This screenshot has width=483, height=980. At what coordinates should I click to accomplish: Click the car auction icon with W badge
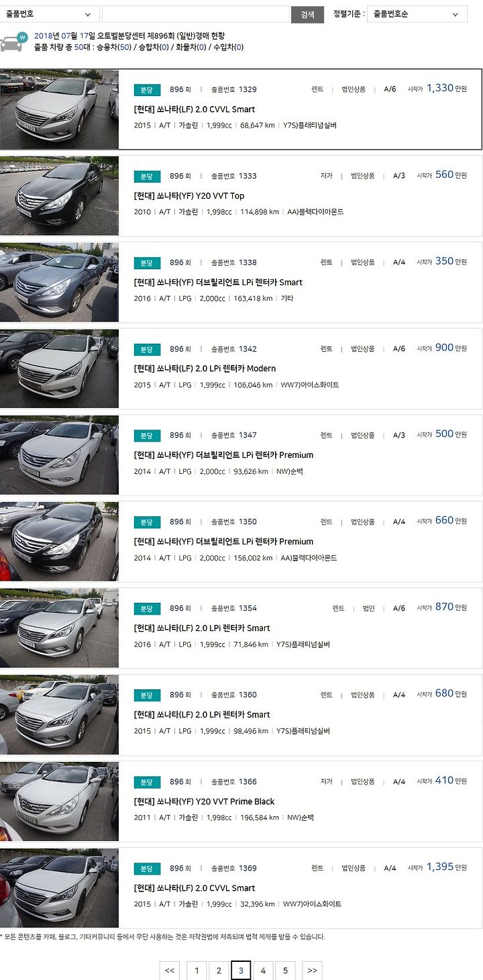click(x=13, y=42)
